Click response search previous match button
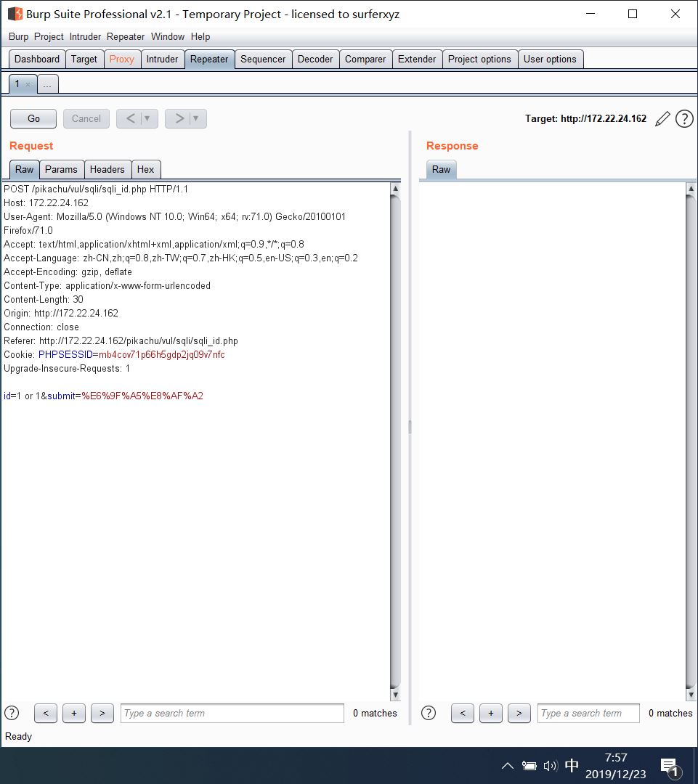698x784 pixels. (x=463, y=713)
